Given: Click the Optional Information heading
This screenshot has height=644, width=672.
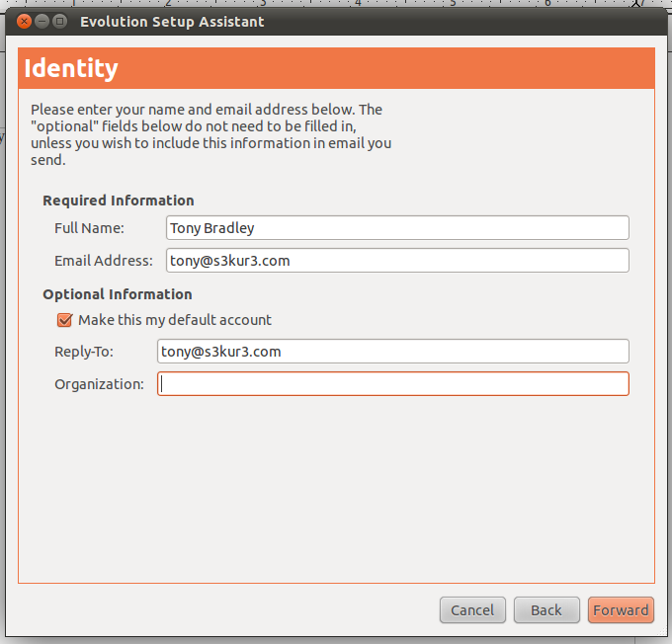Looking at the screenshot, I should point(118,294).
